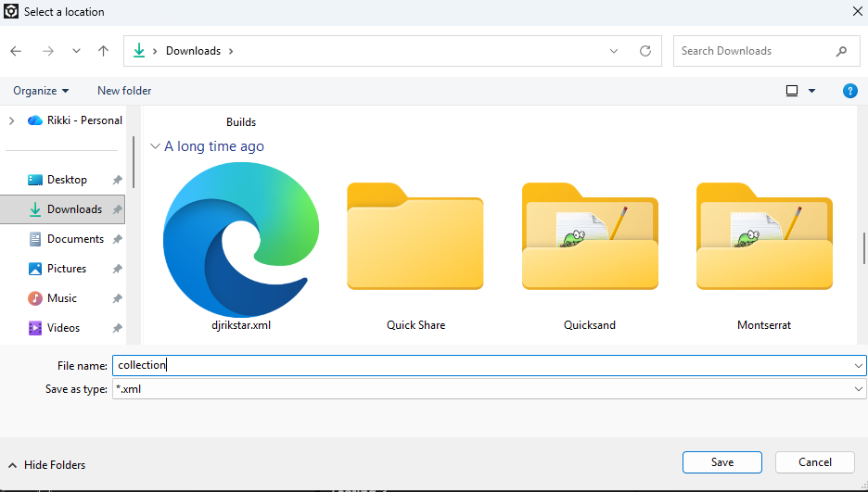This screenshot has height=492, width=868.
Task: Open help with the question mark icon
Action: coord(849,91)
